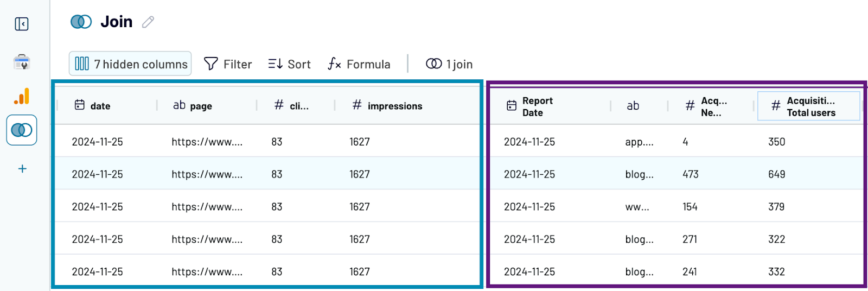Click the cell with value 473

tap(691, 174)
